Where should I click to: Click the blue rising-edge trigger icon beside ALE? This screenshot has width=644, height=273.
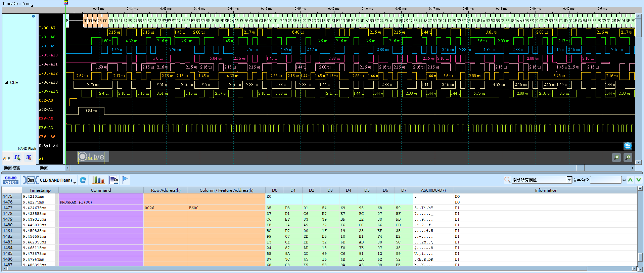click(x=17, y=157)
